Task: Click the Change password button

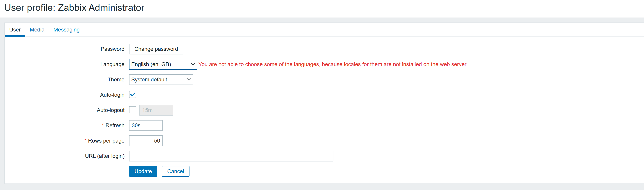Action: tap(156, 49)
